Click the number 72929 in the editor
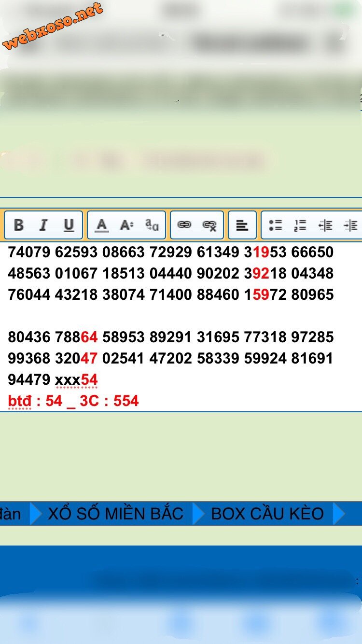 (x=171, y=252)
